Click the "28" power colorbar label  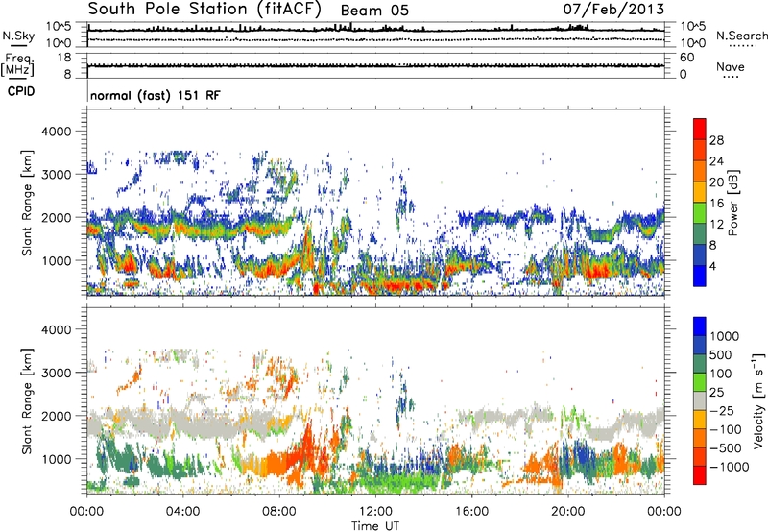tap(716, 140)
